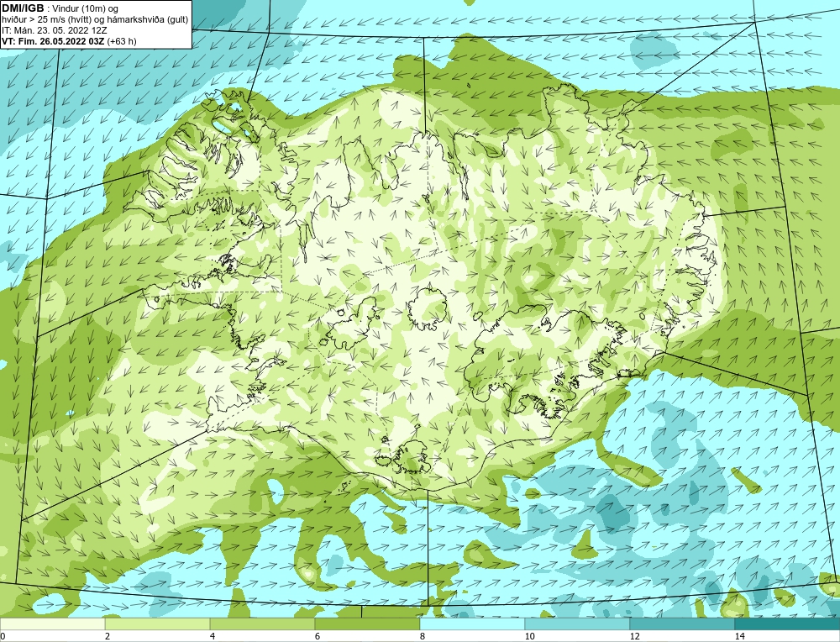Click the 'Vindur (10m) og' text
The image size is (840, 642).
click(87, 8)
